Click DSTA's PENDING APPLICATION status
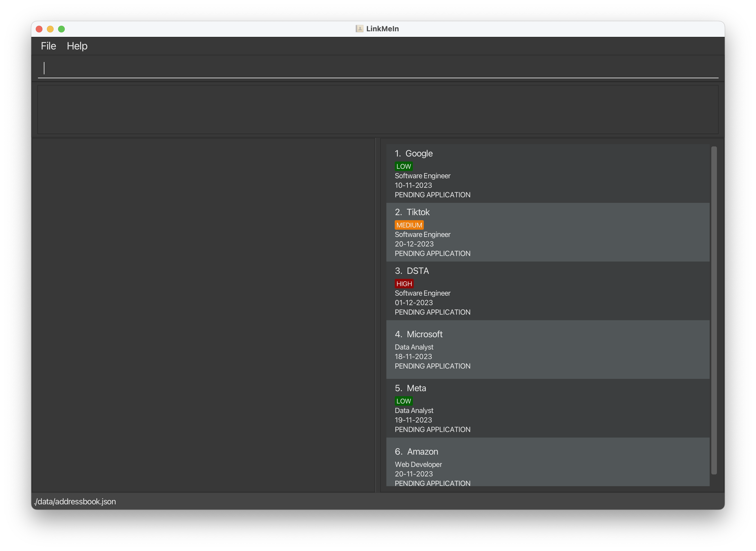This screenshot has width=756, height=551. point(433,312)
